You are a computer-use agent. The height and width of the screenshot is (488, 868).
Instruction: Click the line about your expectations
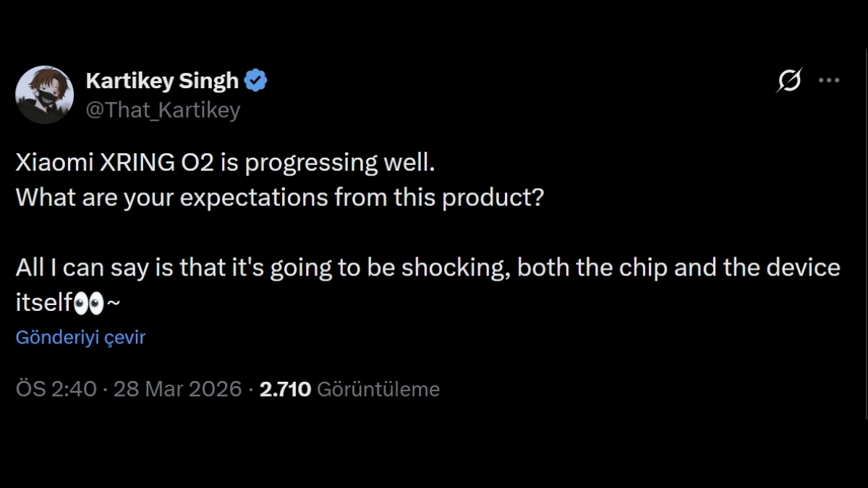[x=278, y=198]
